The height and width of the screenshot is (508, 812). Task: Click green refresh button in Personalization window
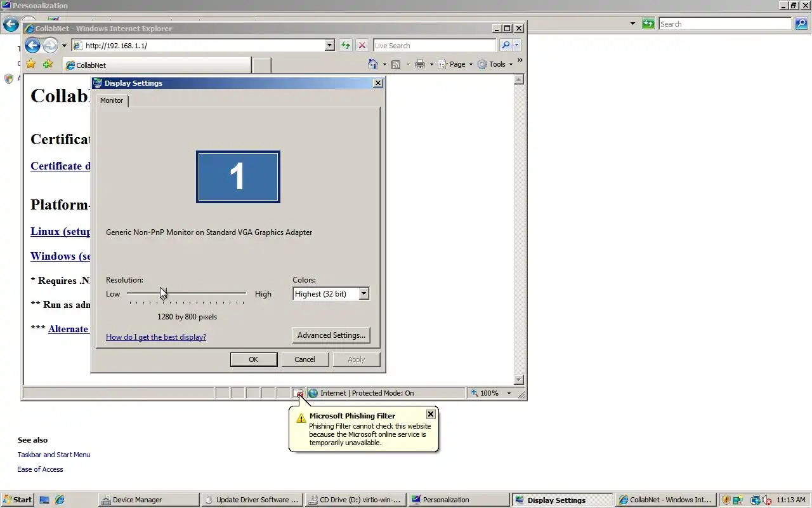pyautogui.click(x=648, y=23)
